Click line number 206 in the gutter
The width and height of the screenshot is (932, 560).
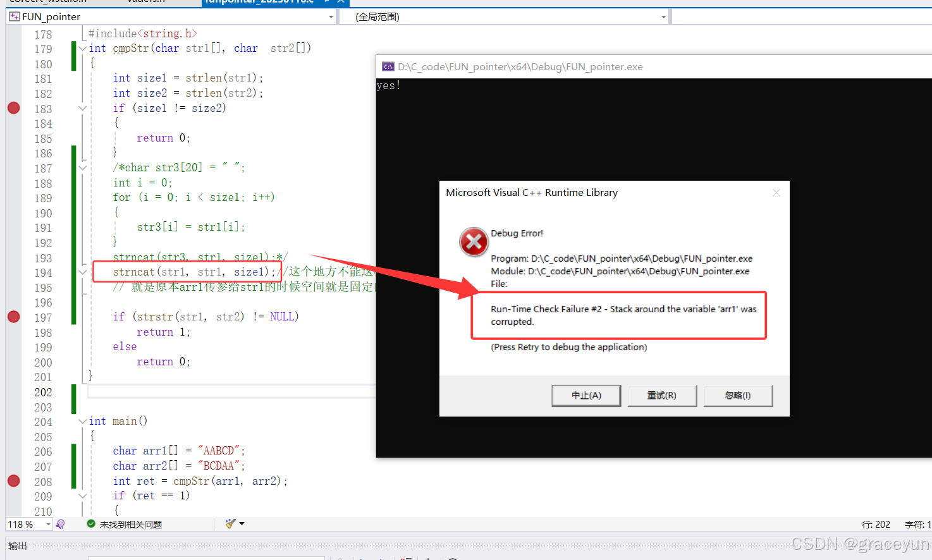(x=43, y=451)
